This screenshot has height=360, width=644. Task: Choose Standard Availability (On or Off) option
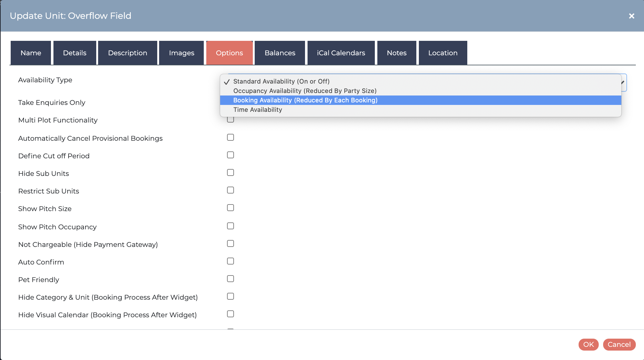click(421, 81)
